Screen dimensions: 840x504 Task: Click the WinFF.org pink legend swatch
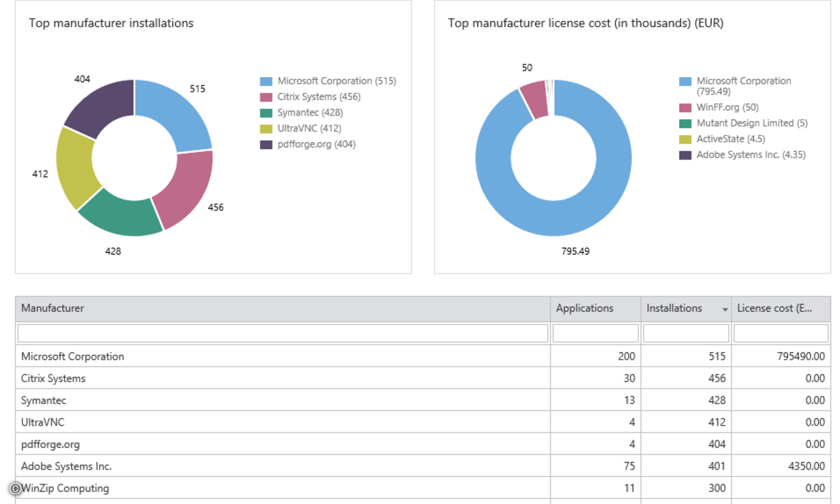pos(685,108)
